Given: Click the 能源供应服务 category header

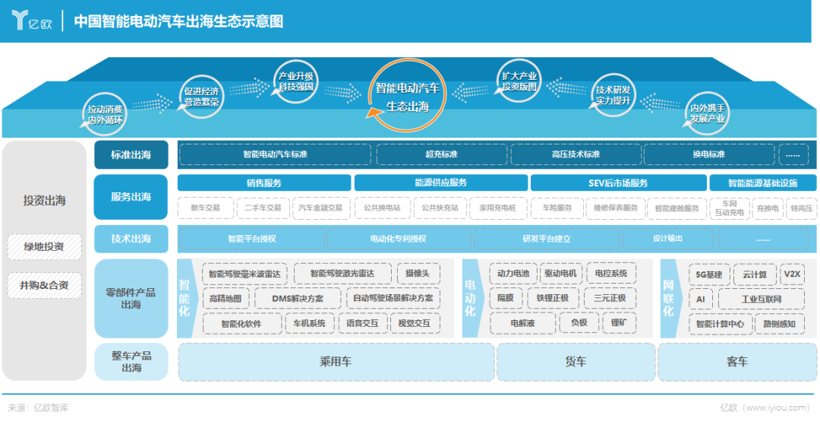Looking at the screenshot, I should point(440,183).
